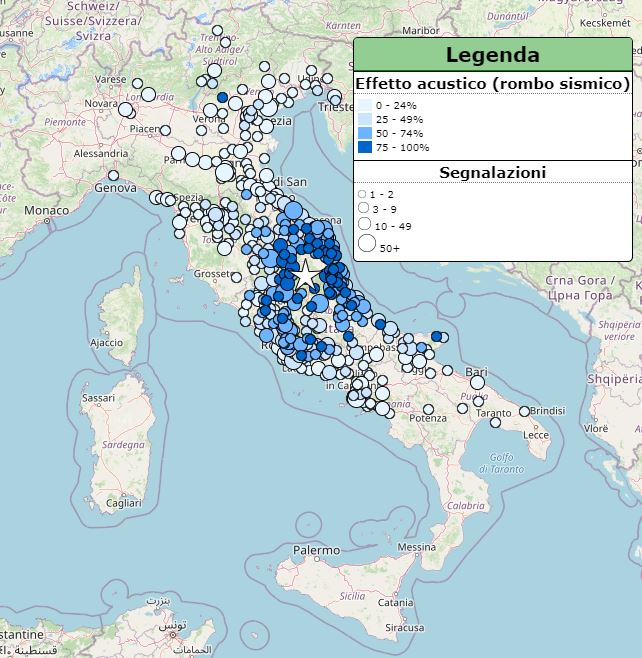This screenshot has width=642, height=658.
Task: Select the report marker beside Bari label
Action: click(x=476, y=382)
